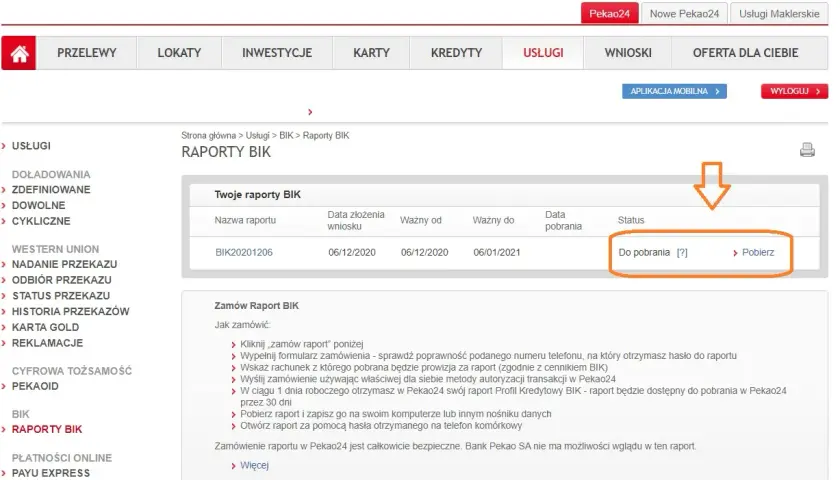
Task: Open the WNIOSKI menu
Action: pos(628,53)
